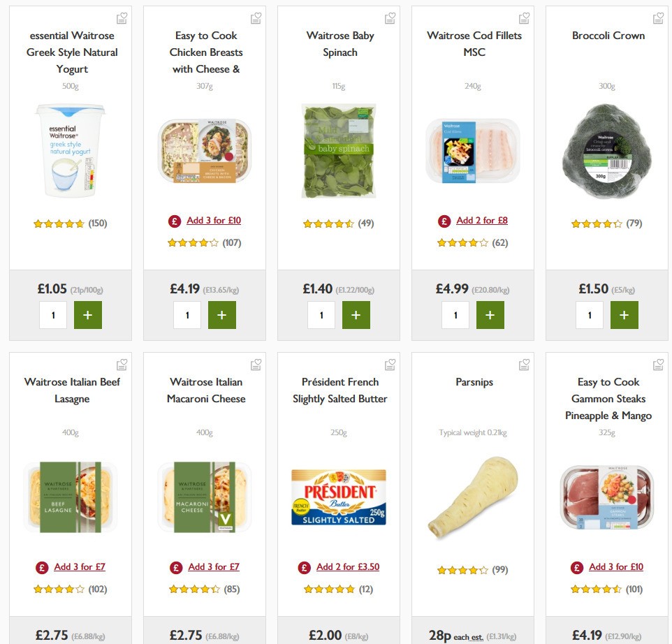Click the £ badge beside Président butter deal

pos(305,567)
